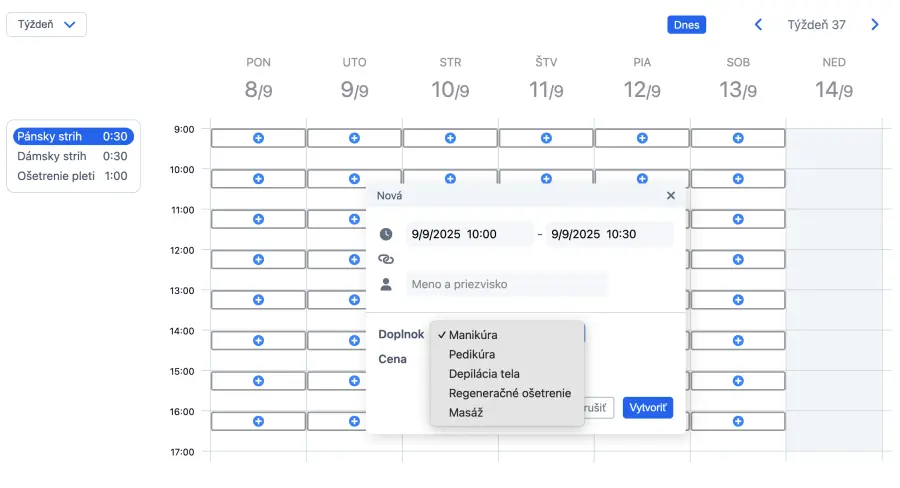Choose Ošetrenie pleti service
The width and height of the screenshot is (900, 488).
click(x=72, y=176)
